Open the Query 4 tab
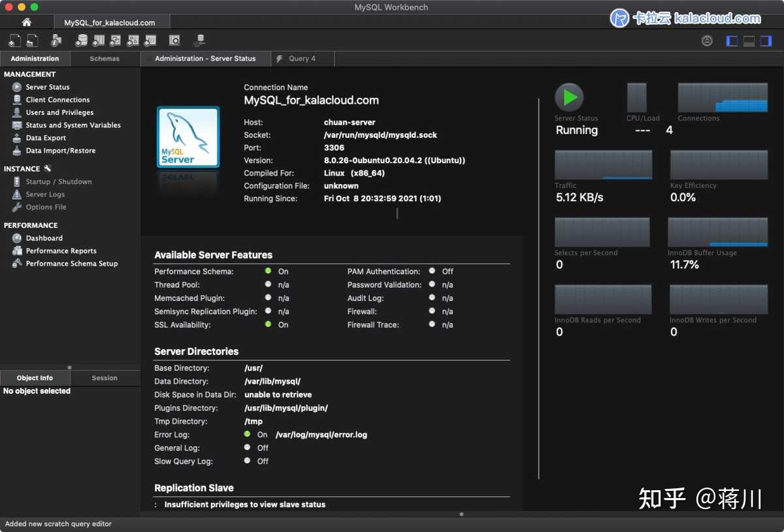784x532 pixels. pyautogui.click(x=302, y=58)
